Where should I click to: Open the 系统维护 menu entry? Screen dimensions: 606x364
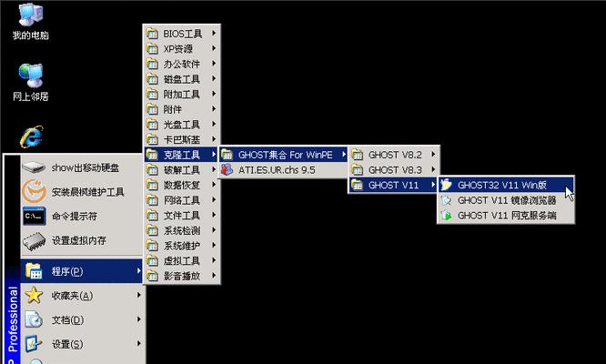(182, 246)
